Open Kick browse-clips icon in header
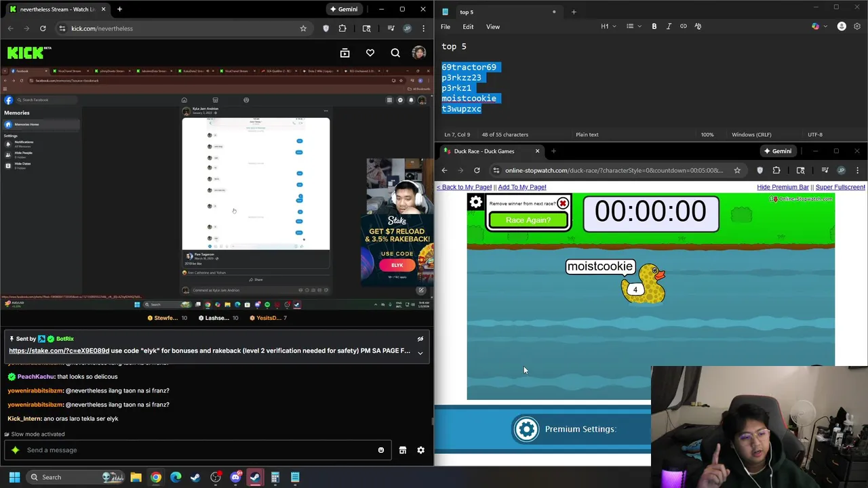The image size is (868, 488). (344, 53)
